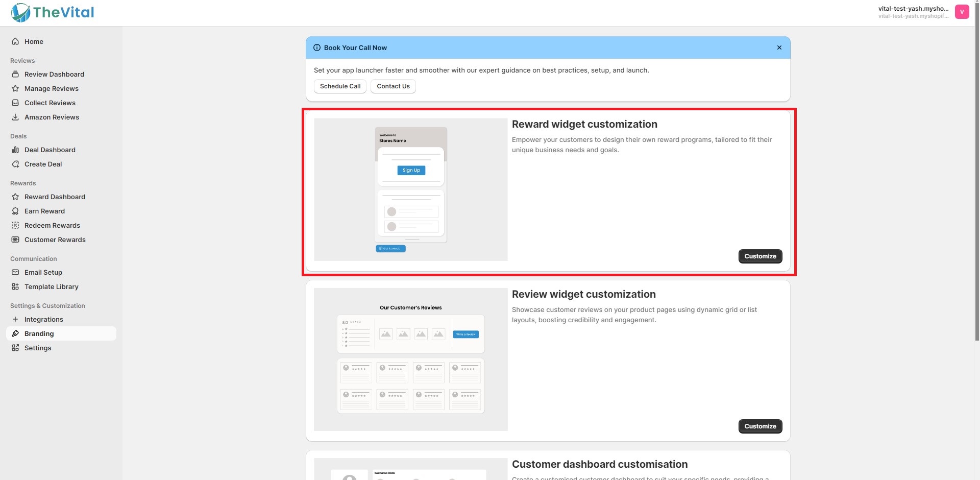Viewport: 980px width, 480px height.
Task: Click the Earn Reward badge icon
Action: [x=15, y=211]
